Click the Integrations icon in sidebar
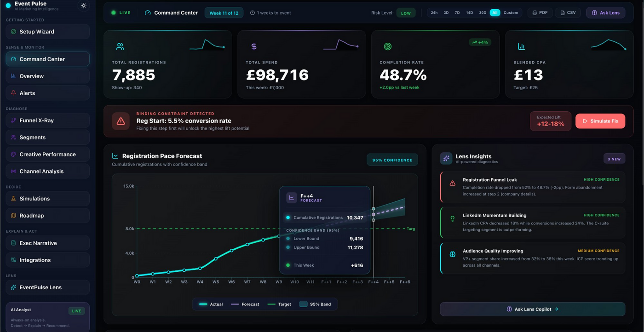644x332 pixels. coord(13,260)
